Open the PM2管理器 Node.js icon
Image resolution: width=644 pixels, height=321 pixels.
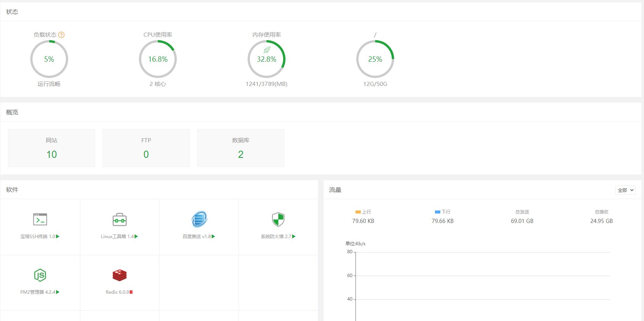point(40,275)
